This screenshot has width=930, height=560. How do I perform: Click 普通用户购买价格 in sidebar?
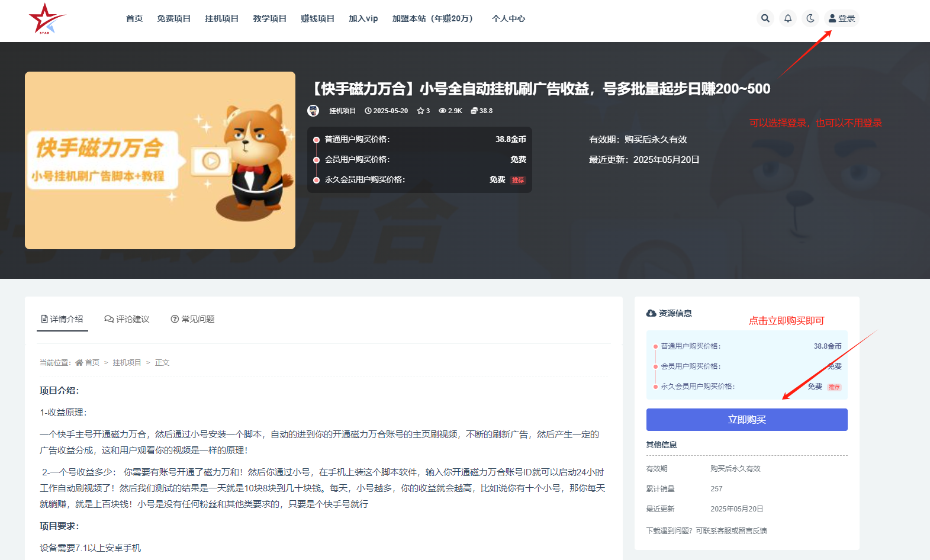point(691,346)
